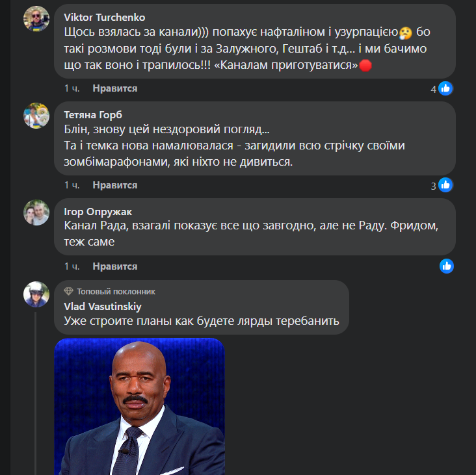Click Тетяна Горб's avatar
The image size is (476, 475).
coord(36,115)
